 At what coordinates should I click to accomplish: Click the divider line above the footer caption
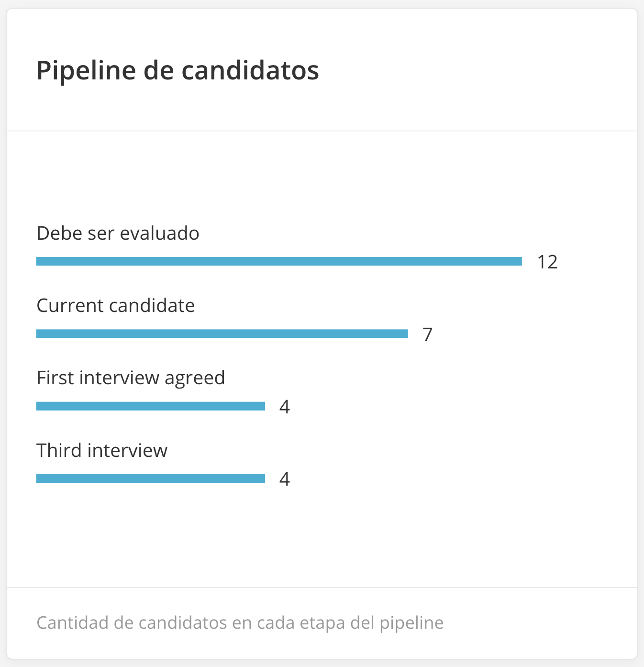point(322,588)
